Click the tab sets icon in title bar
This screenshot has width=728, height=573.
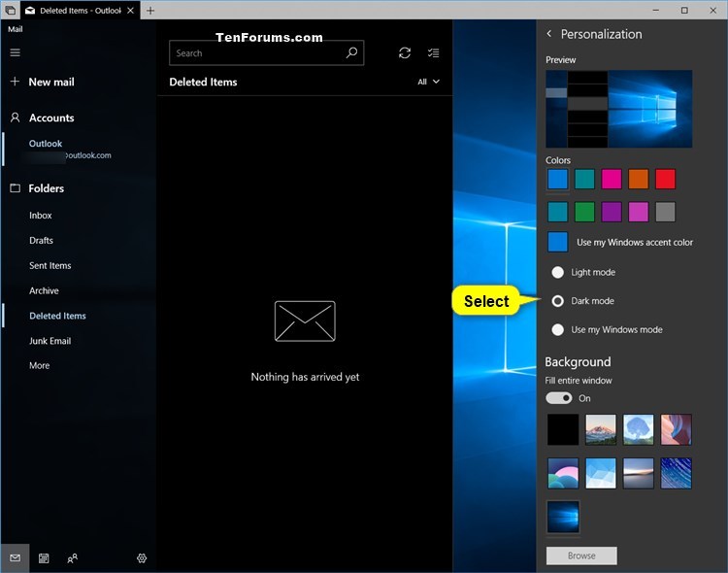pyautogui.click(x=11, y=11)
